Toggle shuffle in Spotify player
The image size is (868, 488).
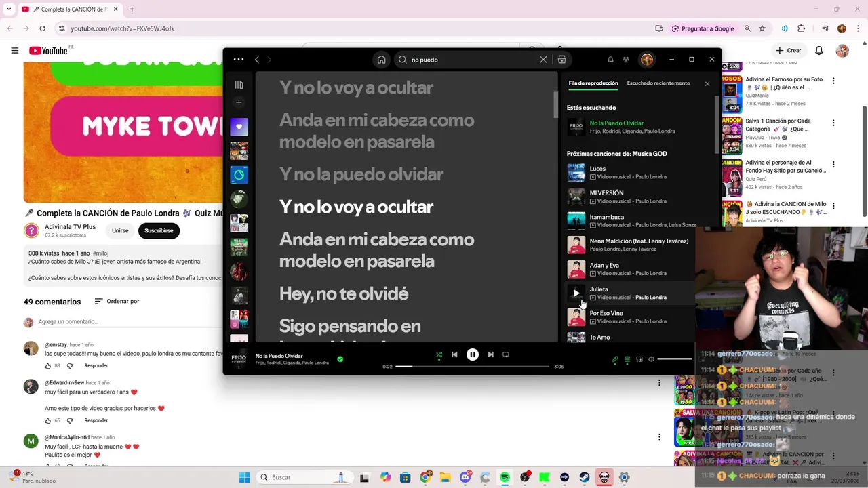tap(439, 354)
